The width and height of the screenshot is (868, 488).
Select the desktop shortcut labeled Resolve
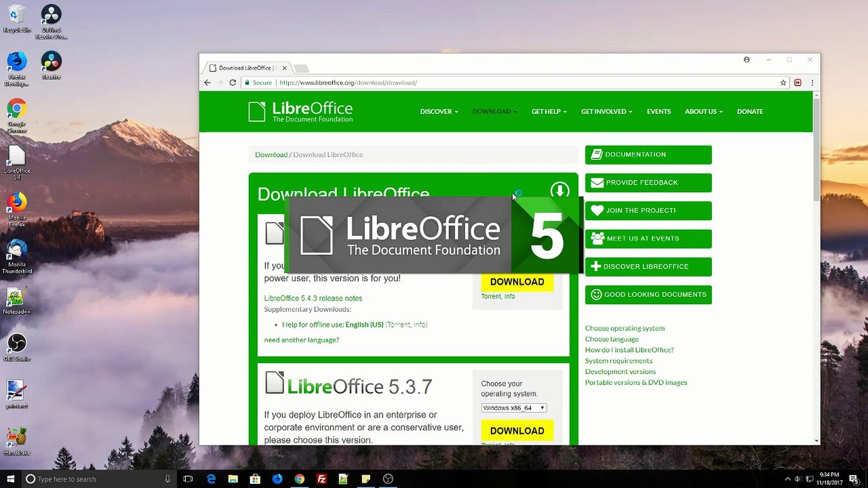(52, 66)
